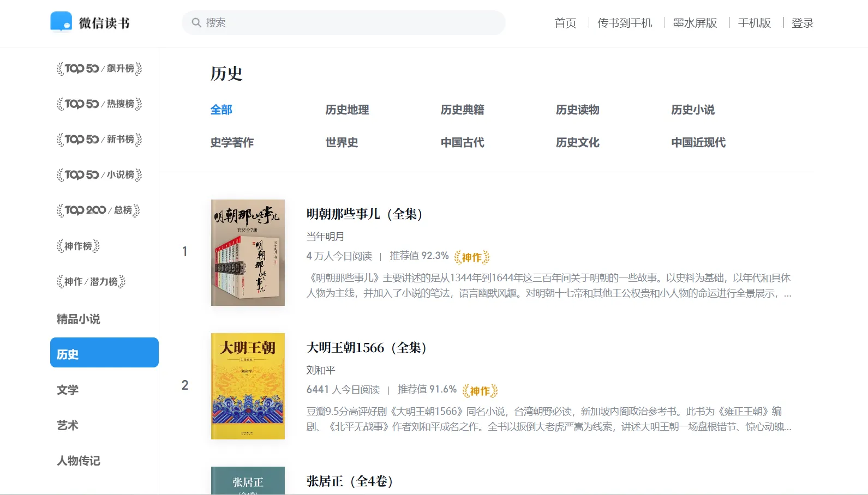Select 历史 category in the sidebar
This screenshot has width=868, height=495.
pyautogui.click(x=104, y=353)
